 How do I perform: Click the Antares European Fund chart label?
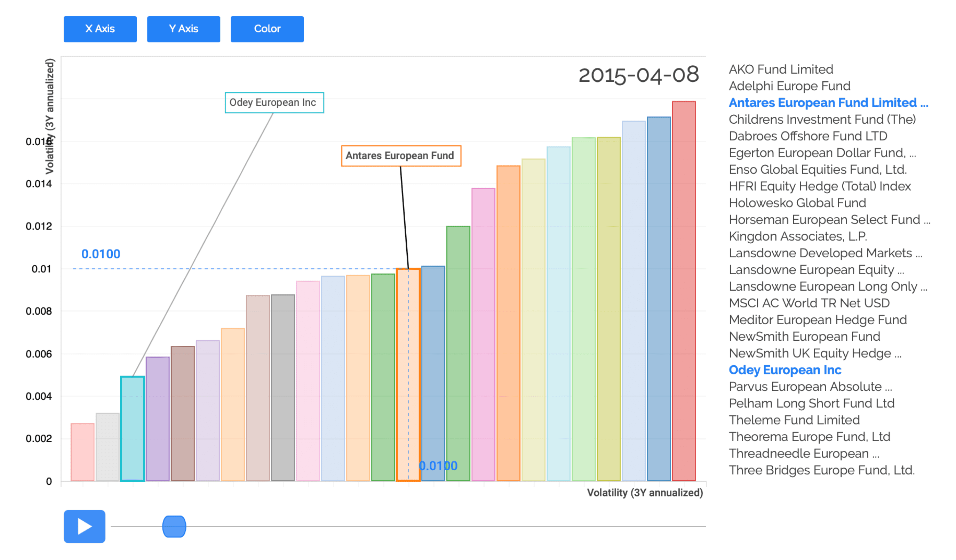click(x=401, y=155)
